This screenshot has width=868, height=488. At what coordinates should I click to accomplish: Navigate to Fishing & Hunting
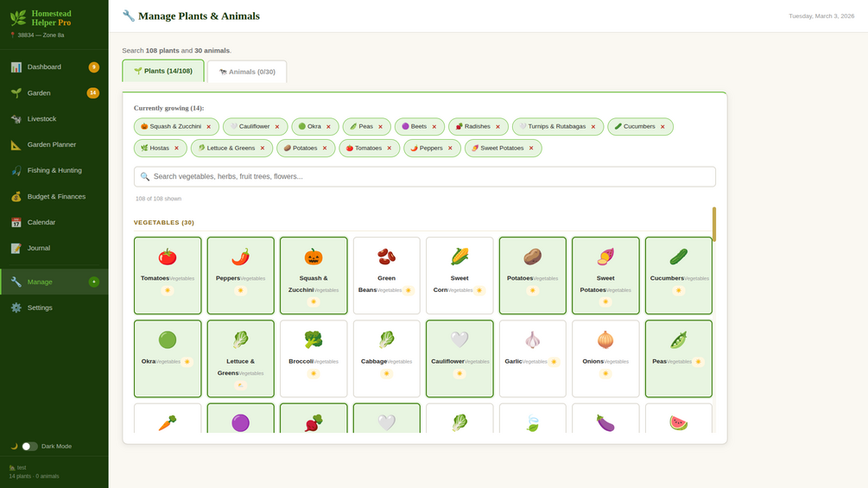[x=54, y=170]
